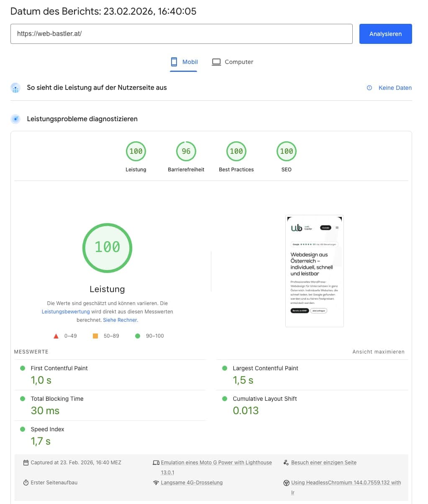Click the green dot beside Speed Index

[x=23, y=429]
